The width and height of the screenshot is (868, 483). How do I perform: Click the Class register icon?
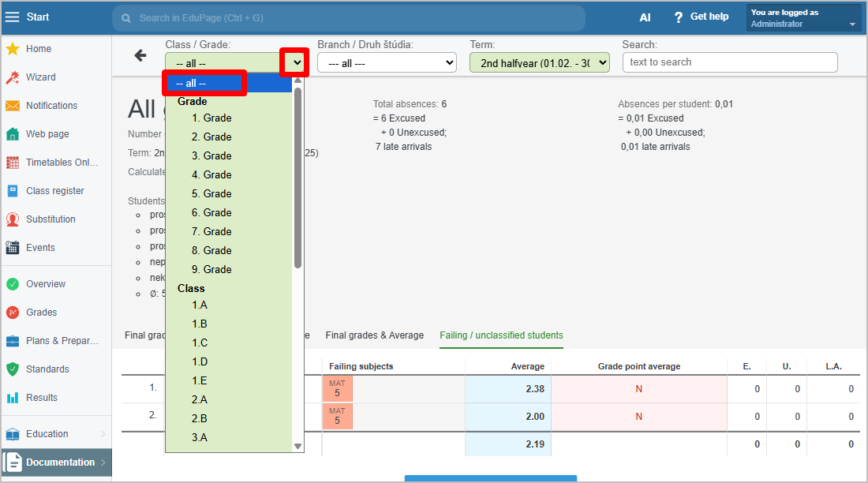click(13, 191)
